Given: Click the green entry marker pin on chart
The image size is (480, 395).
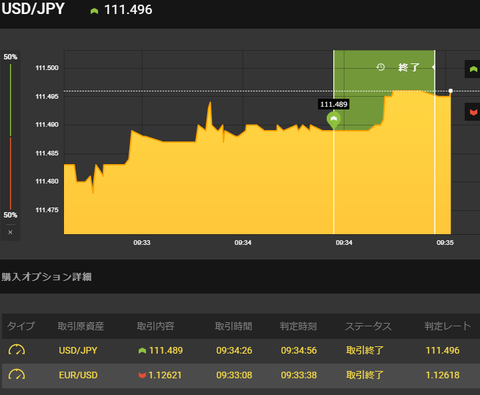Looking at the screenshot, I should (334, 120).
